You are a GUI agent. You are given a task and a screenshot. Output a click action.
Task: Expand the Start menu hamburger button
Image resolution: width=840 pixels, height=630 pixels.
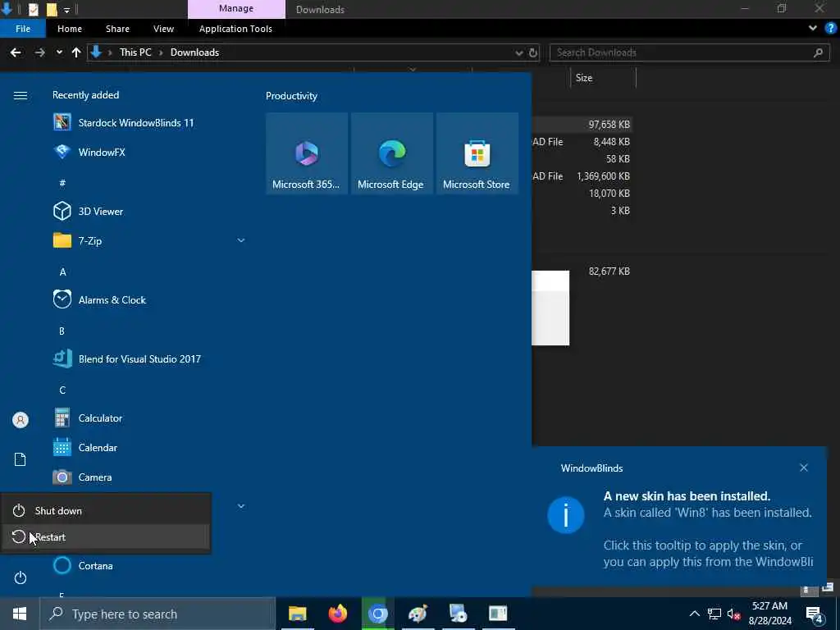(x=20, y=95)
